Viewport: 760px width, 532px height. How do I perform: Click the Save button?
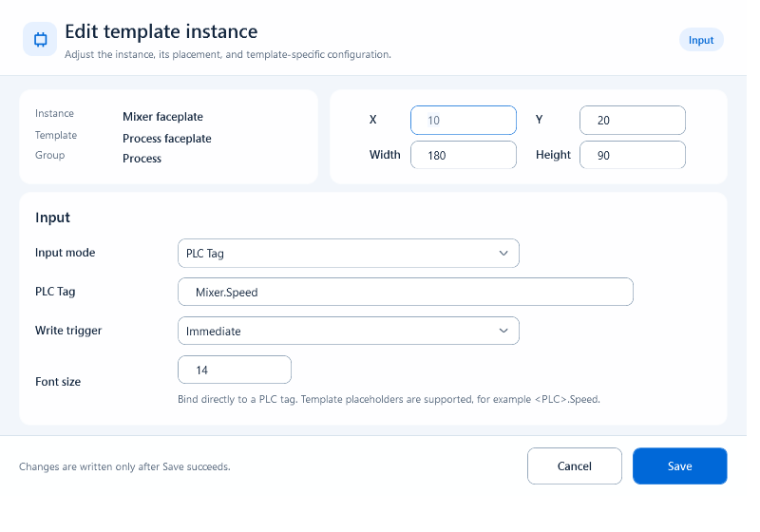pyautogui.click(x=679, y=466)
